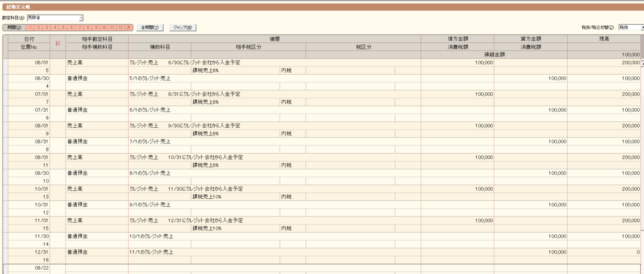
Task: Select the 11/30 date cell
Action: click(x=29, y=236)
